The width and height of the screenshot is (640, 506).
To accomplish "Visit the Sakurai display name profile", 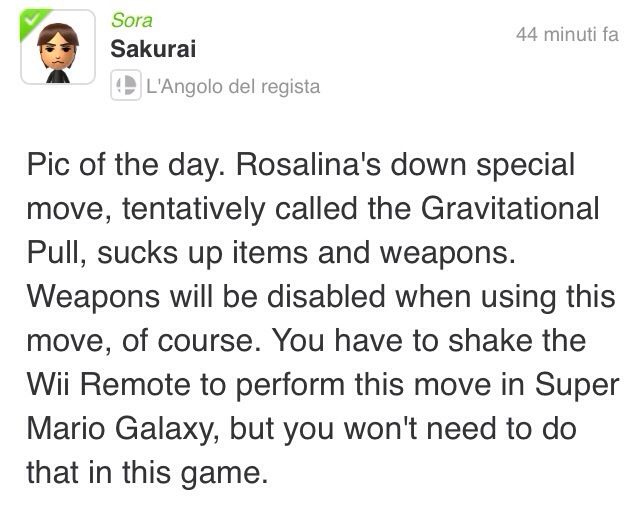I will (153, 49).
